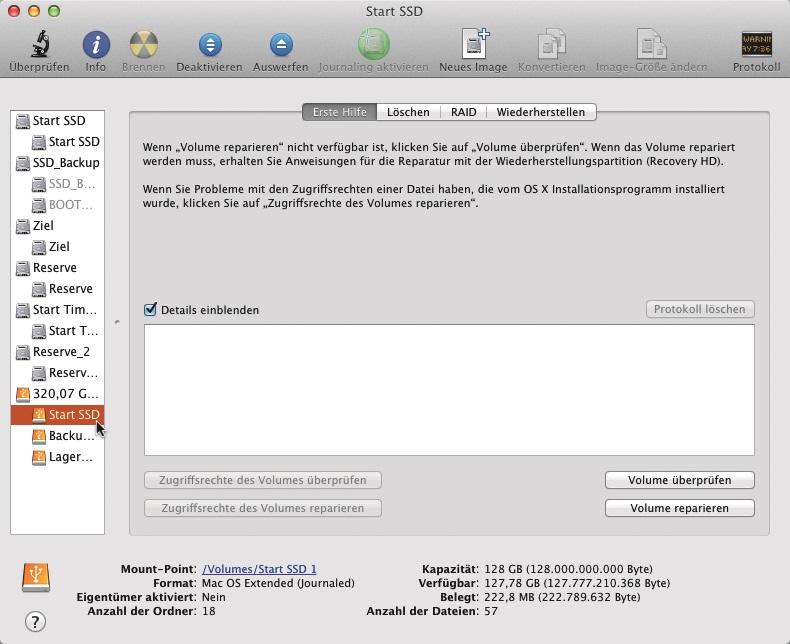The image size is (790, 644).
Task: Select the Reserve_2 disk
Action: (57, 352)
